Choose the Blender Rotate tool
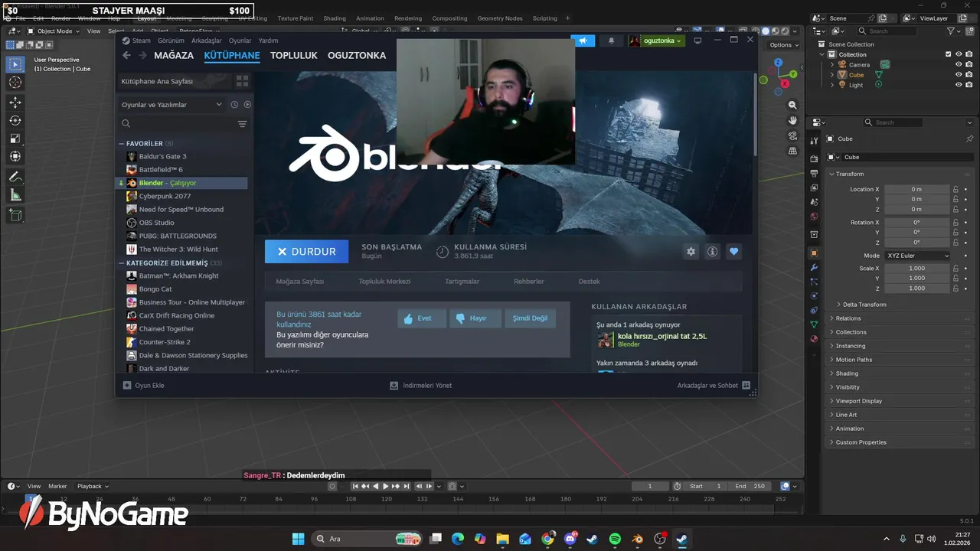 15,120
